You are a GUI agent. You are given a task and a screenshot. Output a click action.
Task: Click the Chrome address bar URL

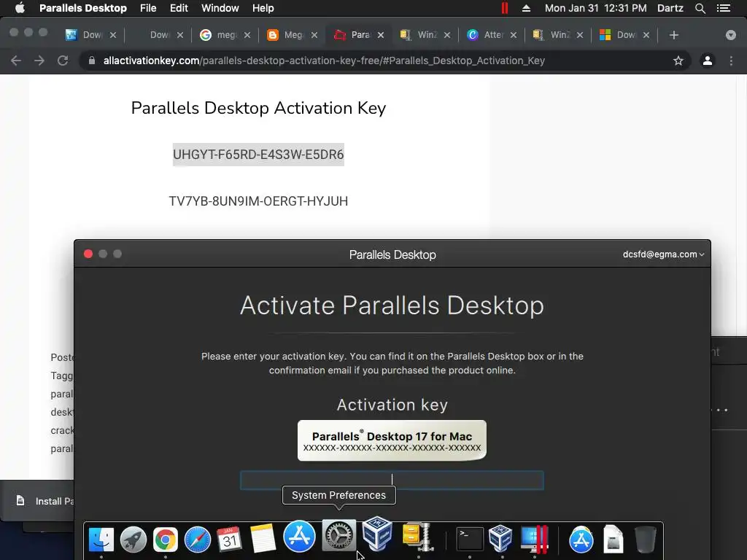[x=324, y=61]
